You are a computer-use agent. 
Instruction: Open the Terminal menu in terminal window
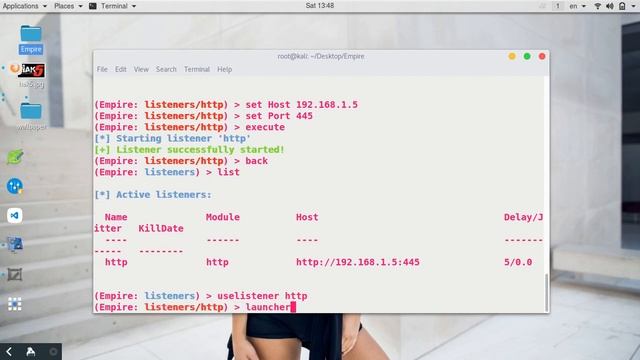197,69
